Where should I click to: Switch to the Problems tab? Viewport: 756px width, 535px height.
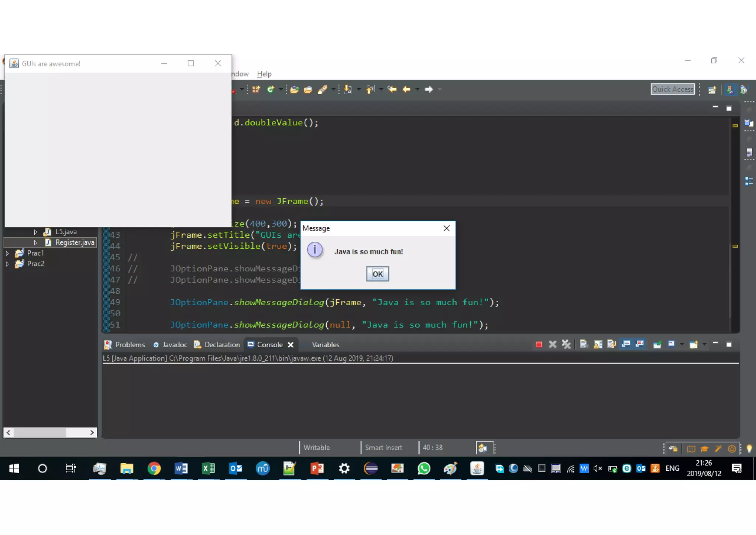(125, 344)
